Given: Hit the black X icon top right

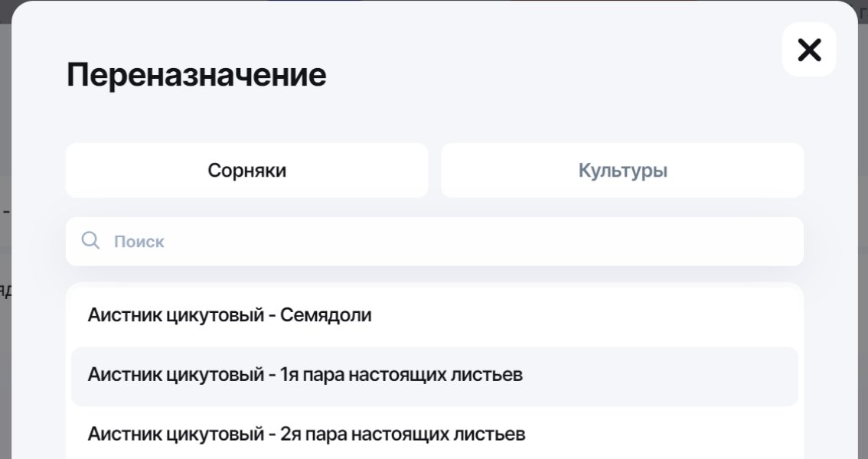Looking at the screenshot, I should click(x=809, y=50).
